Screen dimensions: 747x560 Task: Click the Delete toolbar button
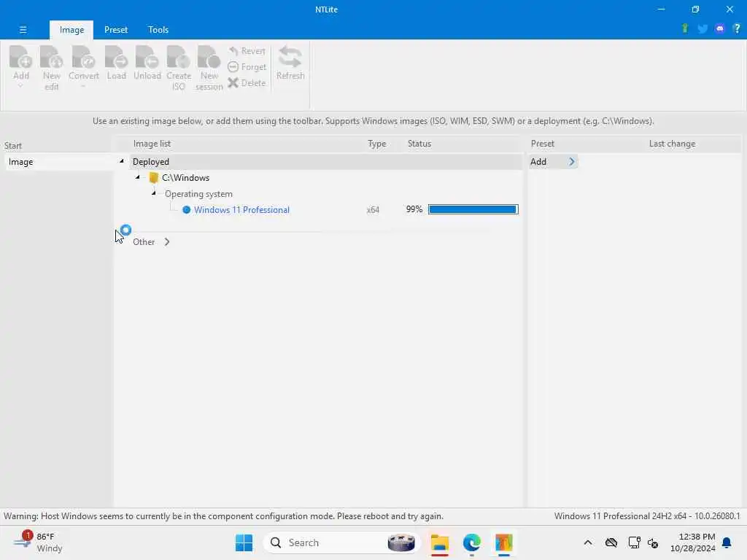pos(247,83)
